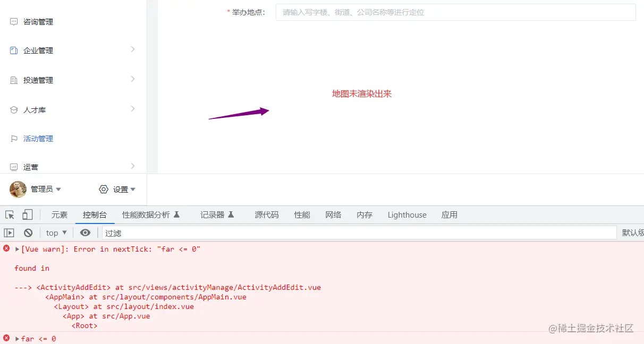Open the 性能数据分析 tab
The height and width of the screenshot is (344, 644).
(x=151, y=214)
